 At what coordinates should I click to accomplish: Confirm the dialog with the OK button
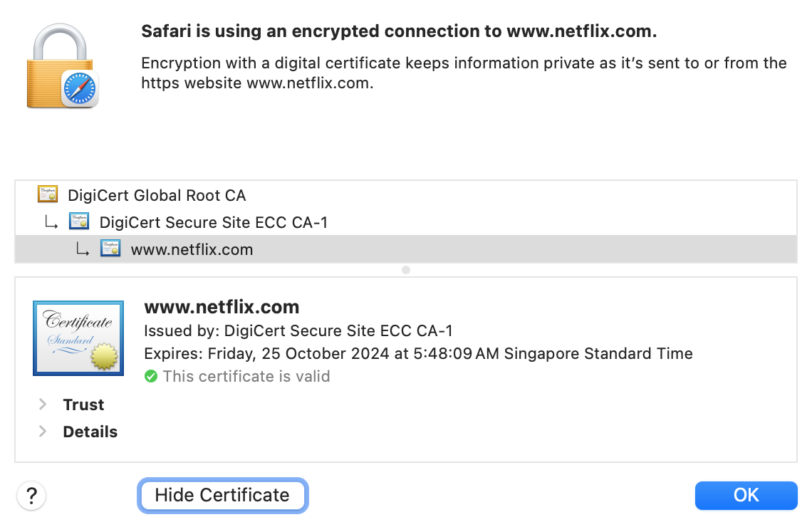pos(746,495)
